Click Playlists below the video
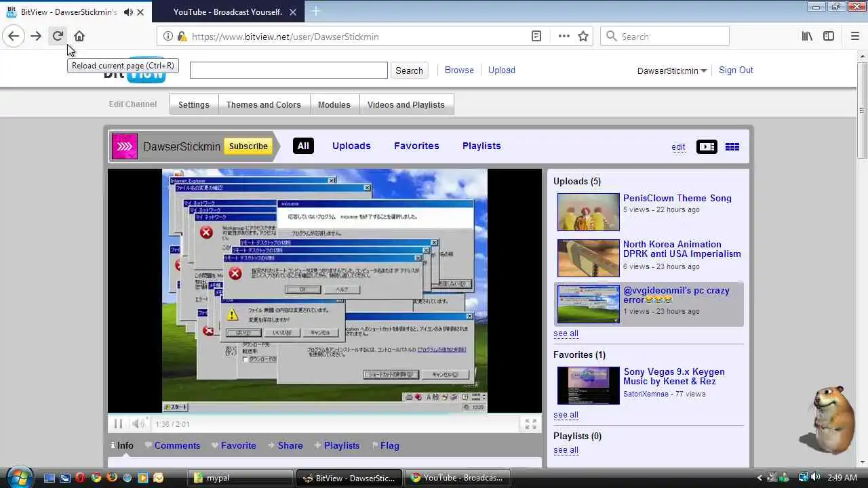The image size is (868, 488). click(337, 445)
